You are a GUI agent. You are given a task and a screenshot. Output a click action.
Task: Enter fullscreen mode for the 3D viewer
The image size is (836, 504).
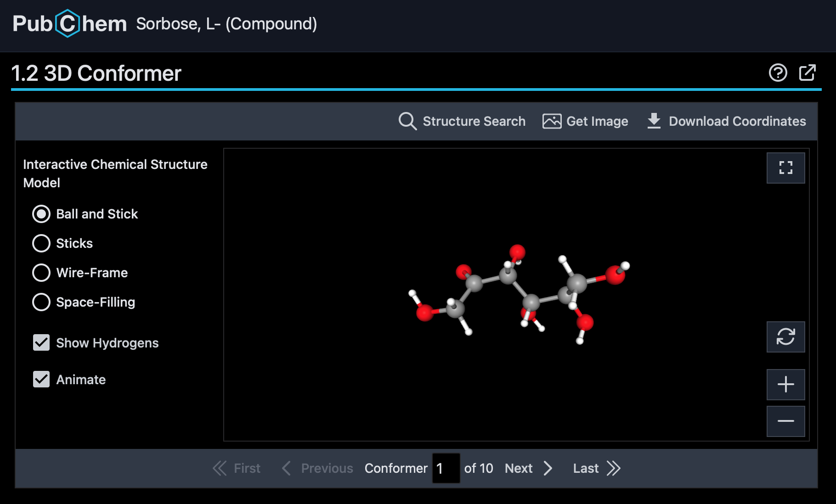click(785, 168)
